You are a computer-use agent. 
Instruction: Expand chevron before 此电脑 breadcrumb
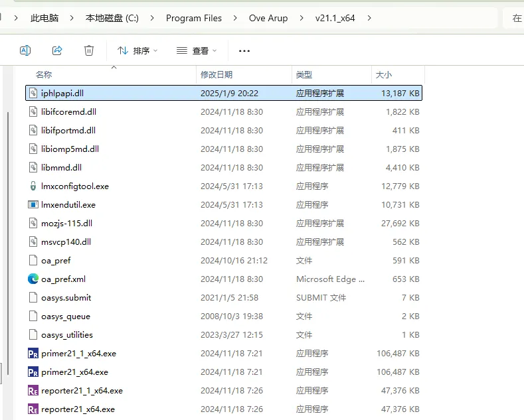pyautogui.click(x=16, y=18)
